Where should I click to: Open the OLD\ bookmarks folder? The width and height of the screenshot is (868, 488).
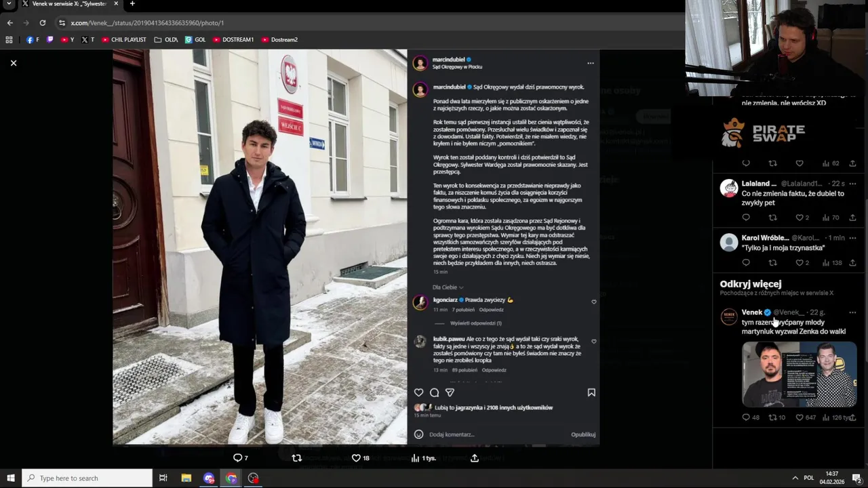click(165, 40)
